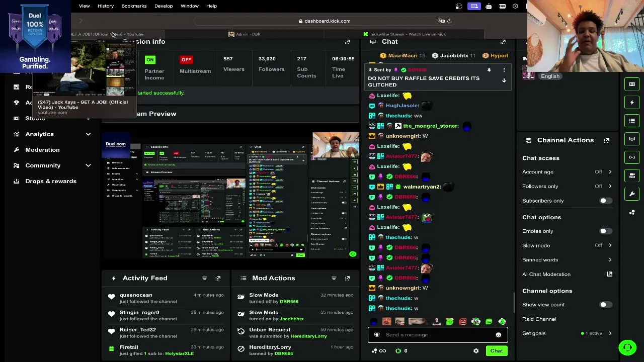Open Set goals options
The image size is (644, 362).
click(x=567, y=333)
